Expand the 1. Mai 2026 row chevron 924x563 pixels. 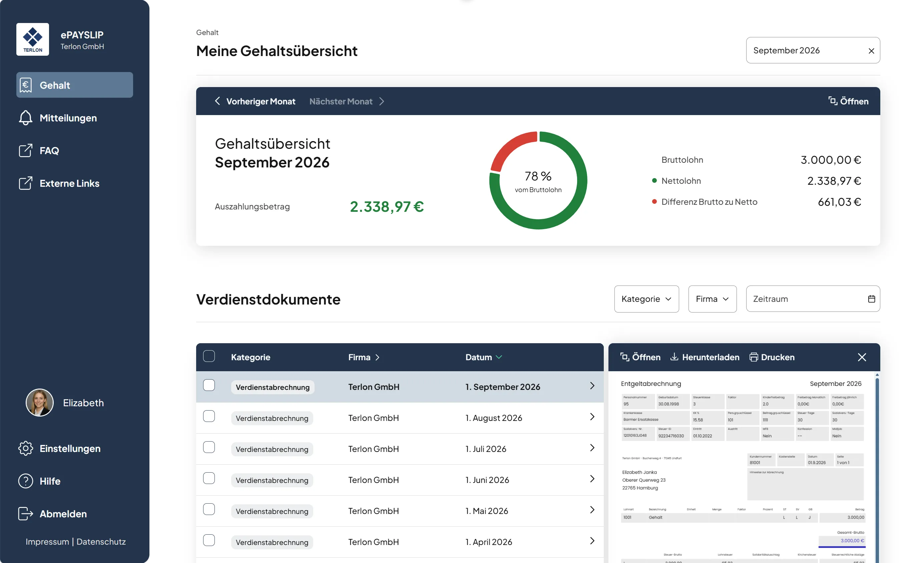[592, 510]
